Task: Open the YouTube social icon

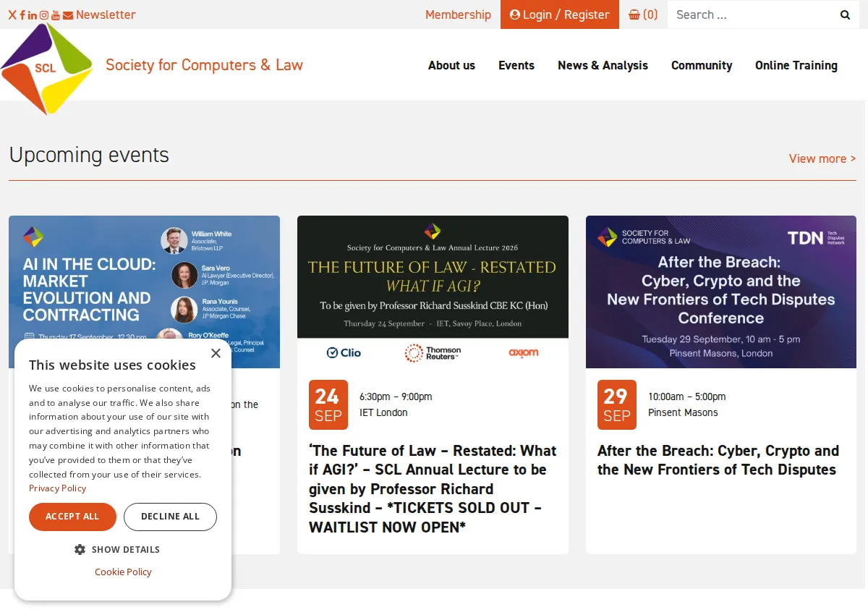Action: click(x=56, y=14)
